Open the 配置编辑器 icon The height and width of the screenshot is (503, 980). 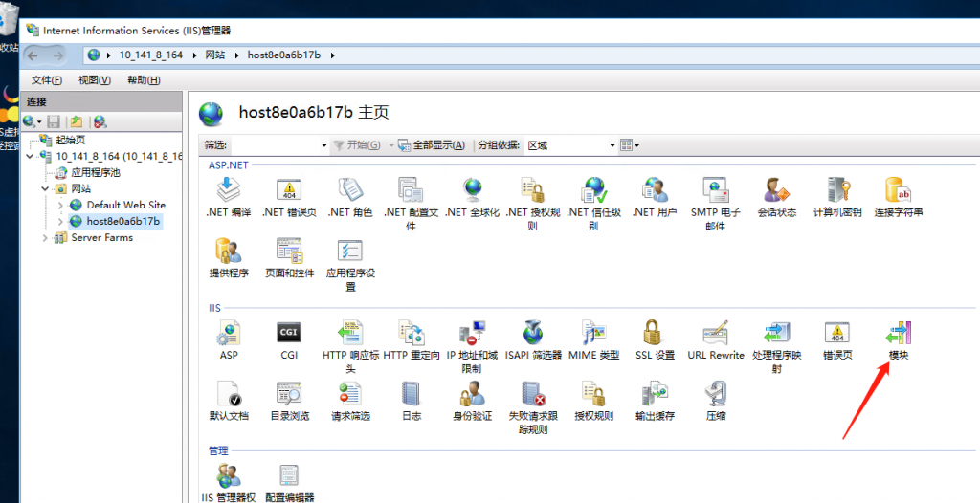[289, 482]
